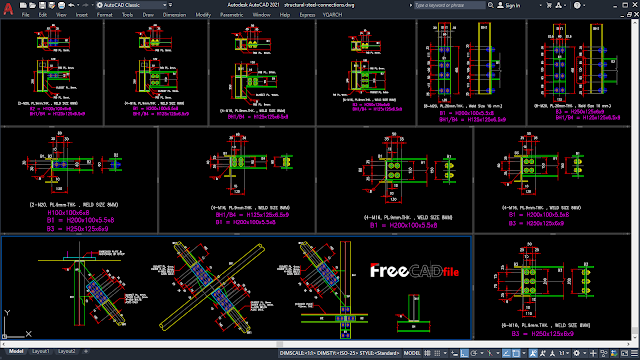Toggle polar tracking in status bar
The width and height of the screenshot is (640, 360).
[x=473, y=353]
